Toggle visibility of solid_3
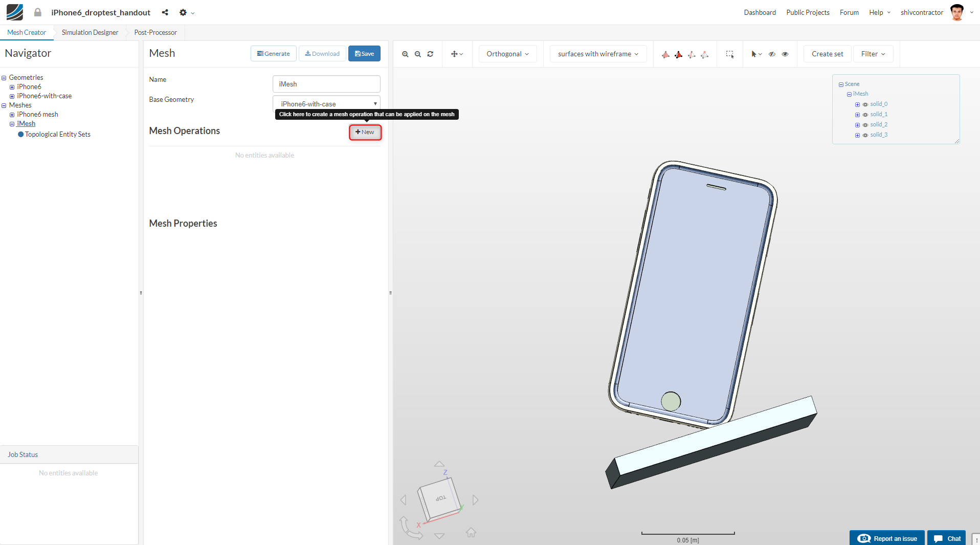Viewport: 980px width, 545px height. [x=865, y=135]
